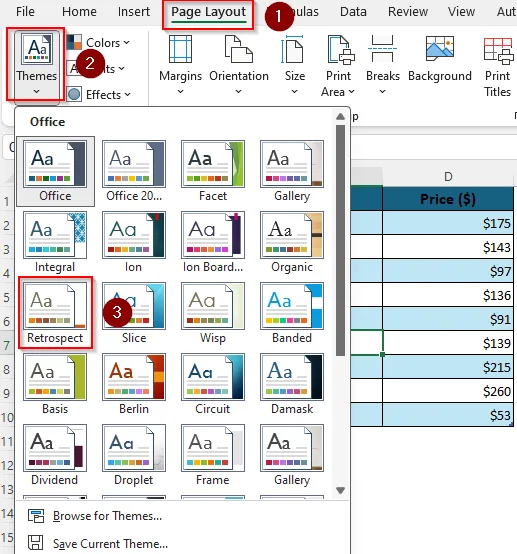This screenshot has height=554, width=517.
Task: Expand the Themes dropdown chevron
Action: click(36, 92)
